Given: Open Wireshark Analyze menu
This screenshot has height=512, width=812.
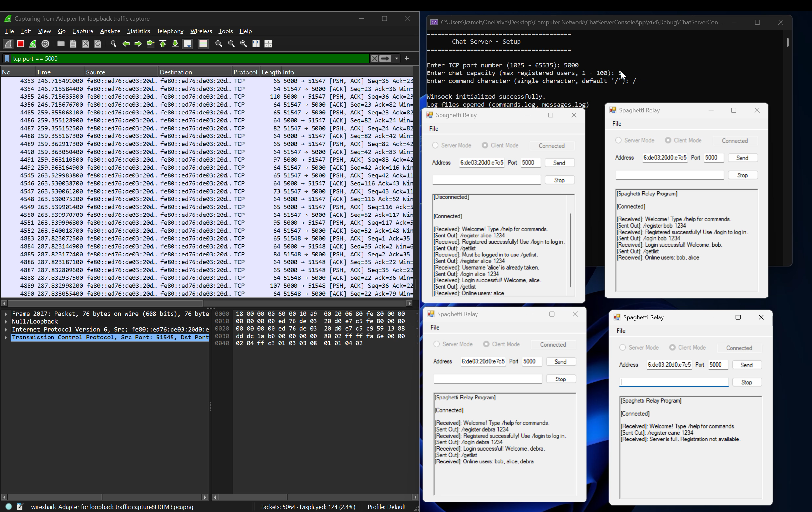Looking at the screenshot, I should (x=110, y=31).
